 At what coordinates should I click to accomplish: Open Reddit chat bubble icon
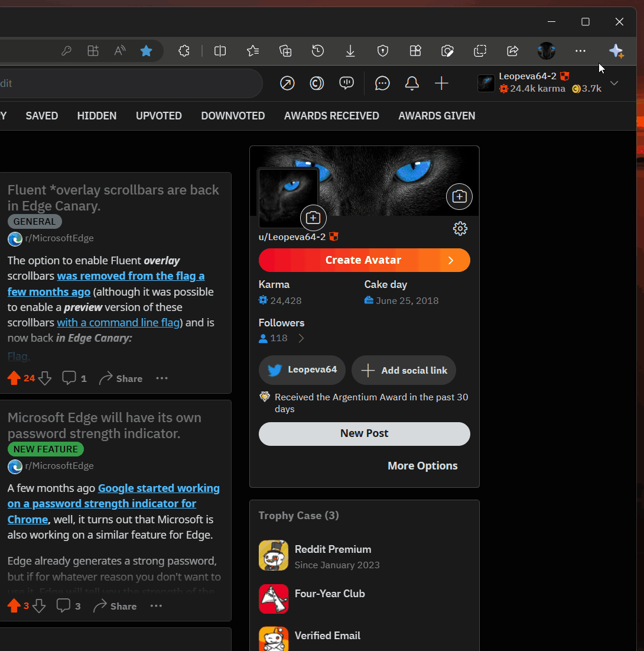[382, 83]
